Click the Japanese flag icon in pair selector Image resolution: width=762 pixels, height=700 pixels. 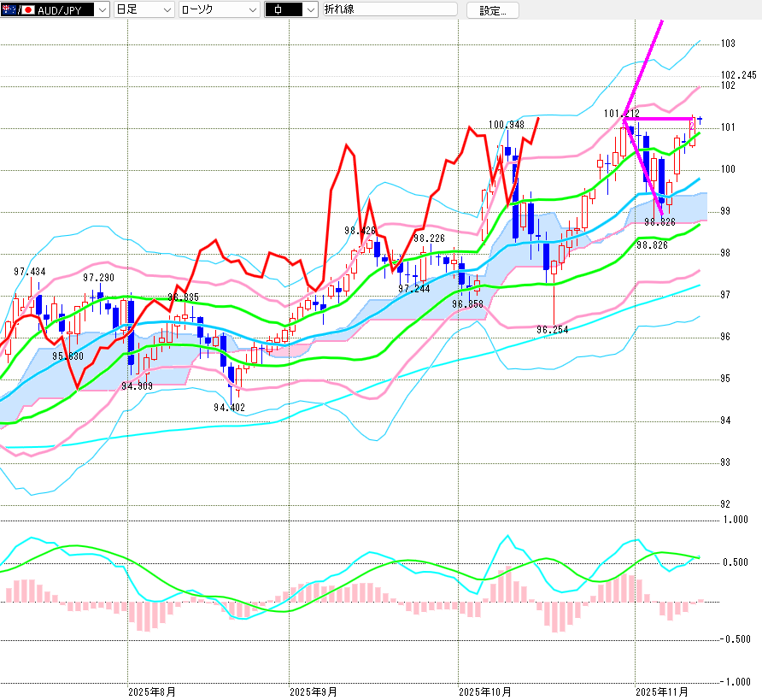tap(27, 10)
